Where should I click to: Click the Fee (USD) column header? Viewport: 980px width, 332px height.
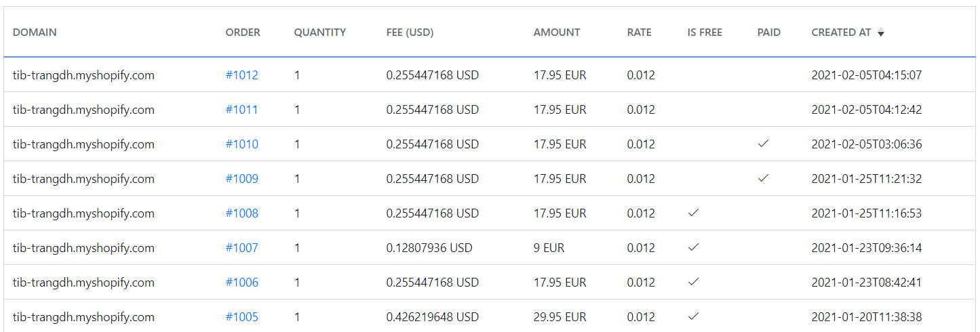coord(410,33)
